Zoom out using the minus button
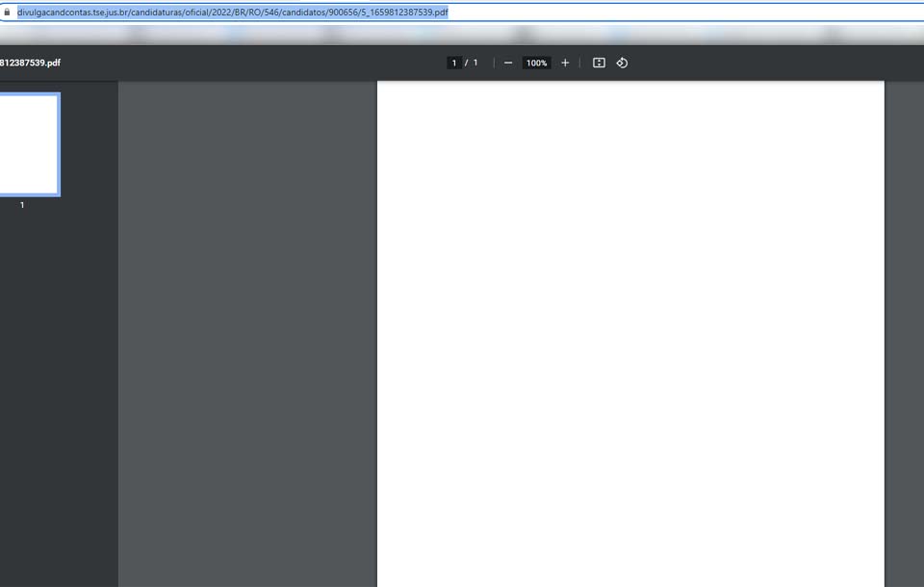The image size is (924, 587). [x=508, y=63]
